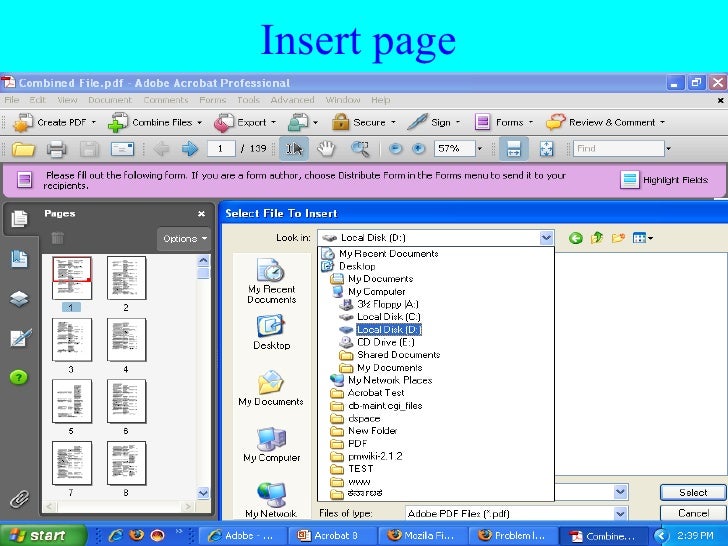Open the Find options dropdown arrow
728x546 pixels.
(669, 149)
